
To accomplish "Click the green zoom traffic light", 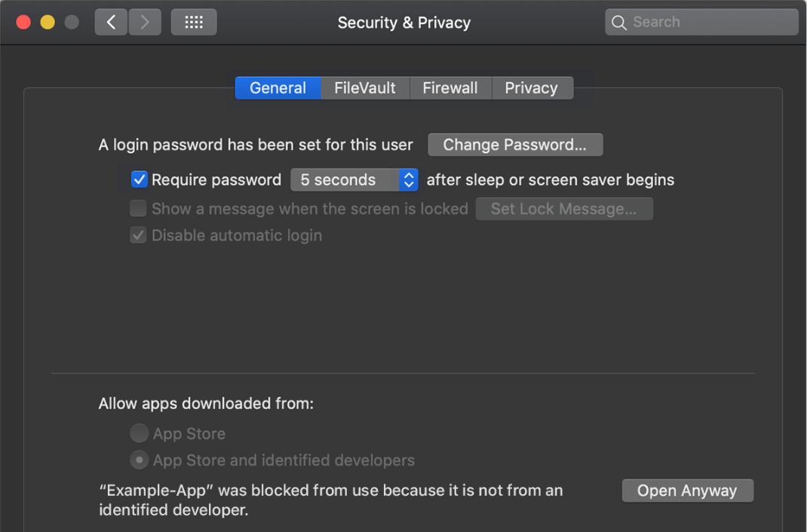I will click(71, 23).
